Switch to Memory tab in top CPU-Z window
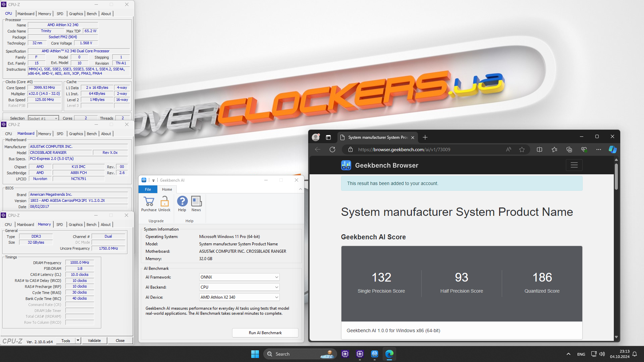The width and height of the screenshot is (644, 362). click(45, 14)
